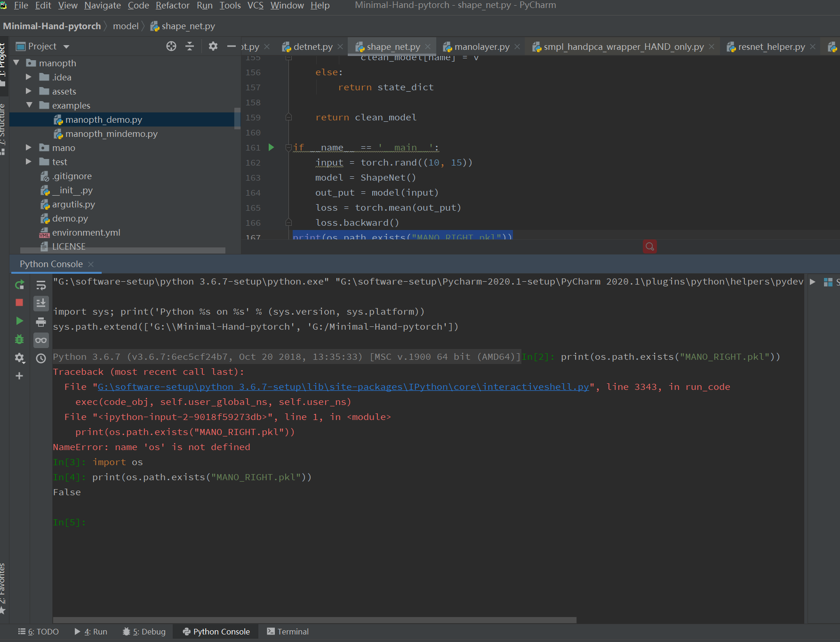Viewport: 840px width, 642px height.
Task: Click horizontal scrollbar in console
Action: (314, 620)
